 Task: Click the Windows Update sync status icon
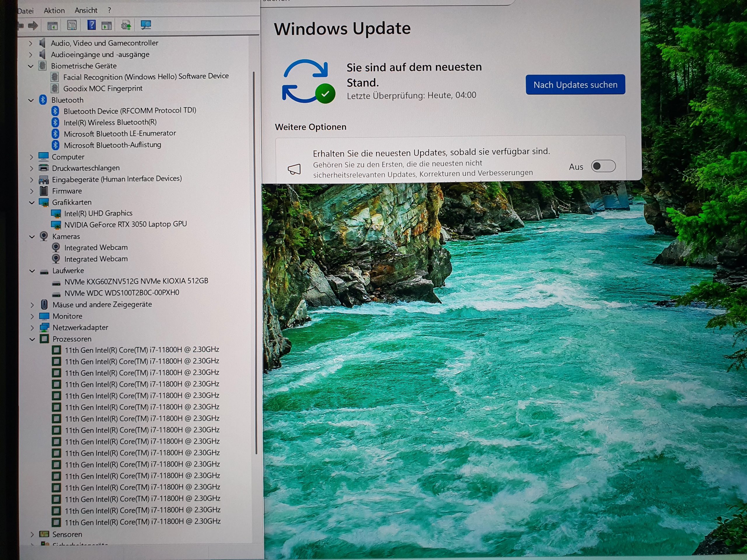(x=308, y=81)
